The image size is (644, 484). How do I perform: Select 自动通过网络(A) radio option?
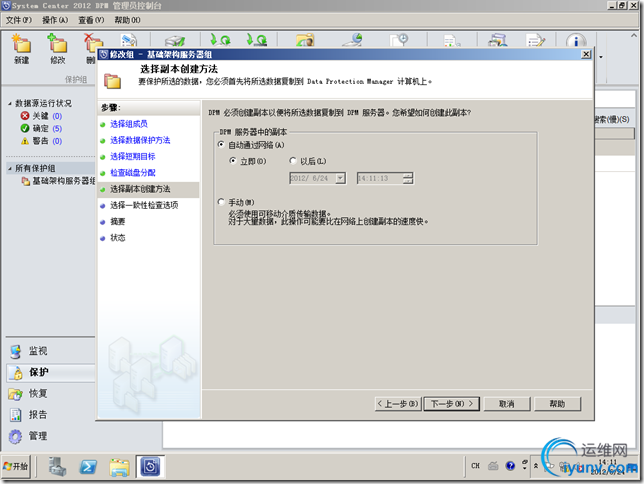click(221, 145)
